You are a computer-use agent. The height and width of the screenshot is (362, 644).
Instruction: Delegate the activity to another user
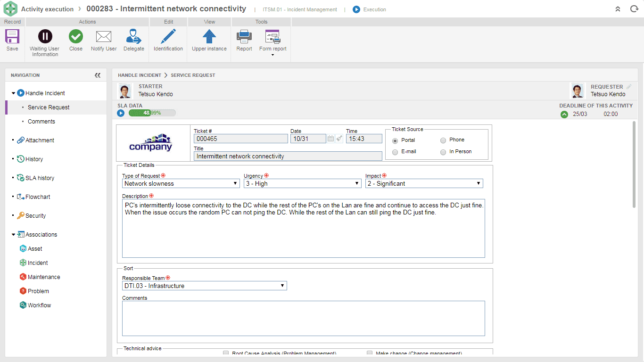[134, 36]
